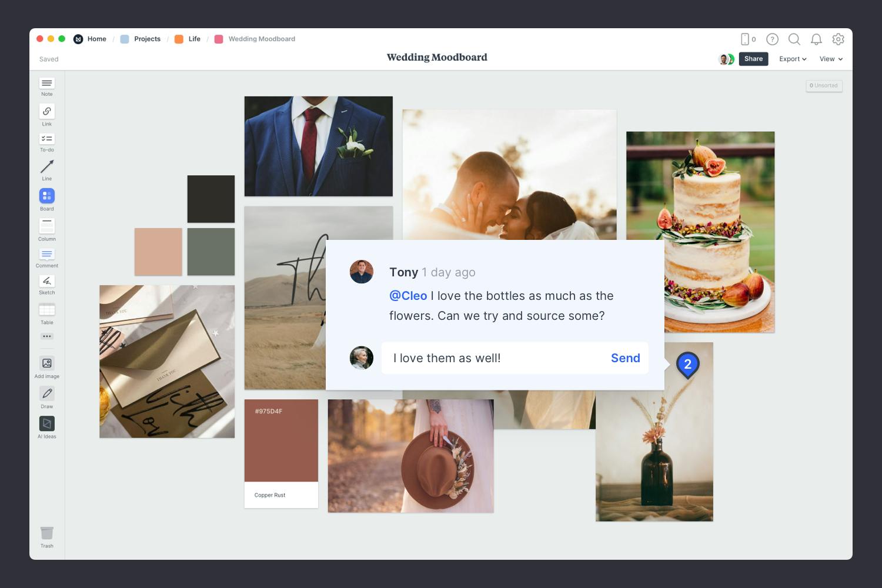The image size is (882, 588).
Task: Click the @Cleo mention link
Action: [409, 296]
